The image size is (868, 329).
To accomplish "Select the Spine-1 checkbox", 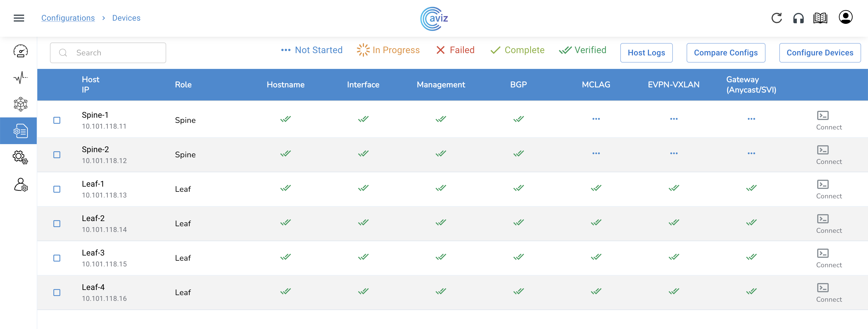I will (57, 120).
